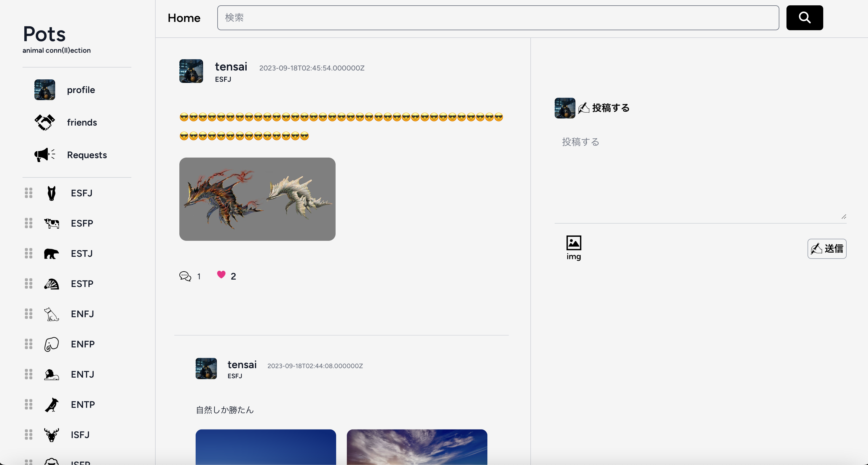Click tensai username on the 自然しか勝たん post

click(242, 365)
